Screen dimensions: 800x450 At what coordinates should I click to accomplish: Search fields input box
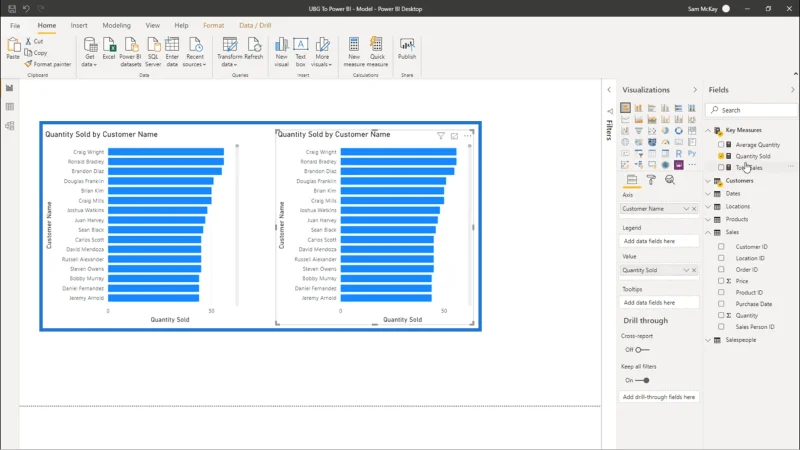click(752, 110)
